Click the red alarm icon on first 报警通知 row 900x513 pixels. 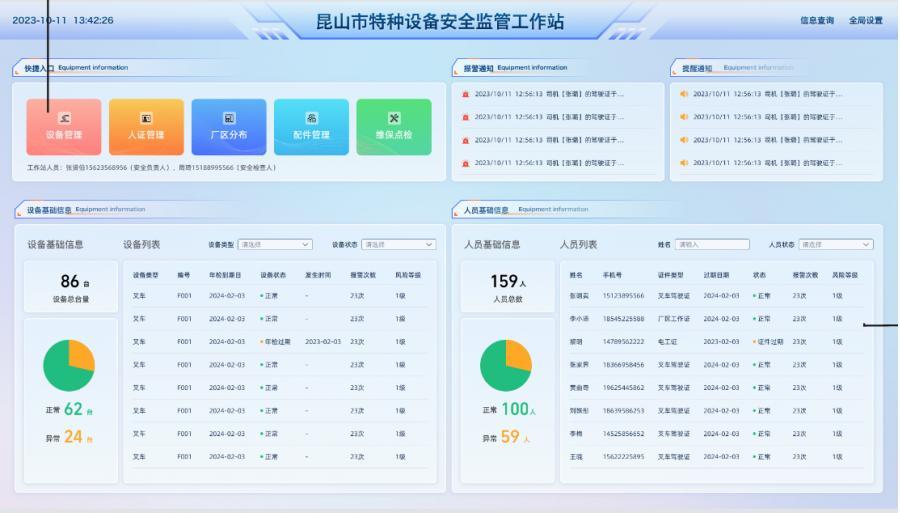[x=466, y=94]
